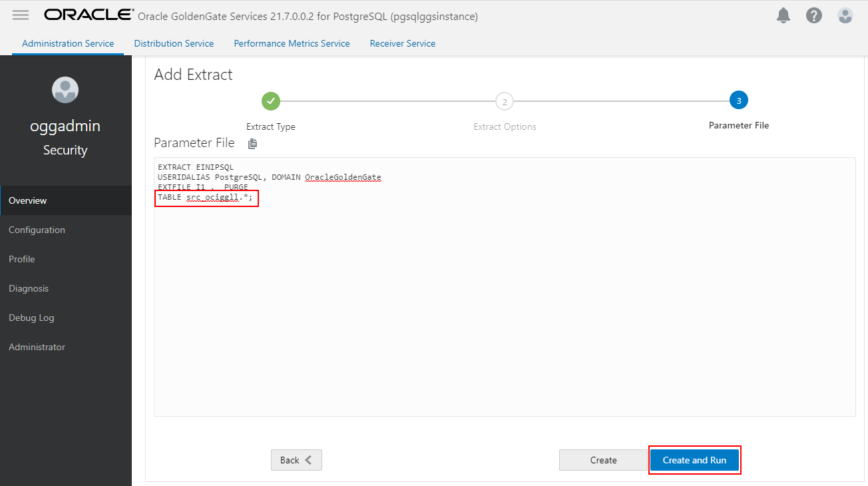Viewport: 868px width, 486px height.
Task: Open the Performance Metrics Service tab
Action: pos(292,43)
